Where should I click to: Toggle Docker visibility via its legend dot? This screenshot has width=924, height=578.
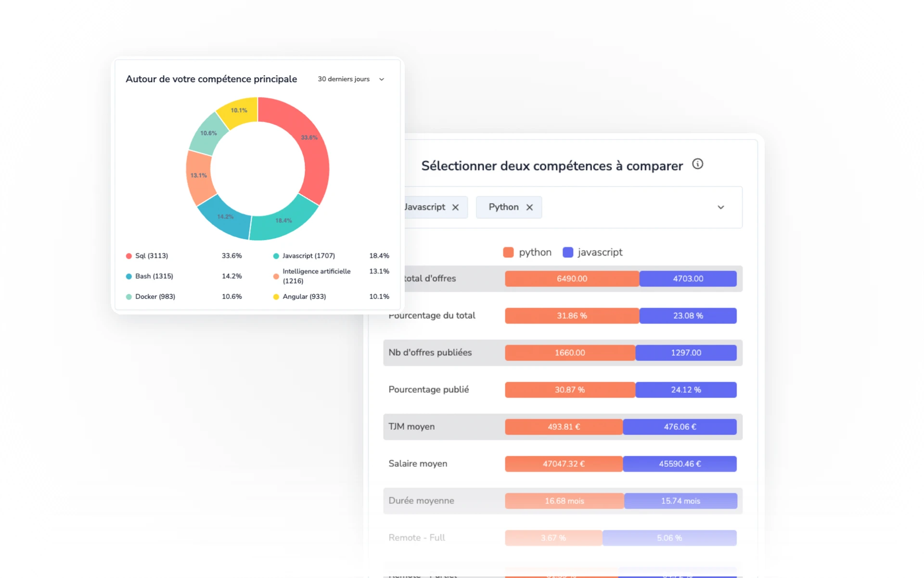click(x=128, y=297)
